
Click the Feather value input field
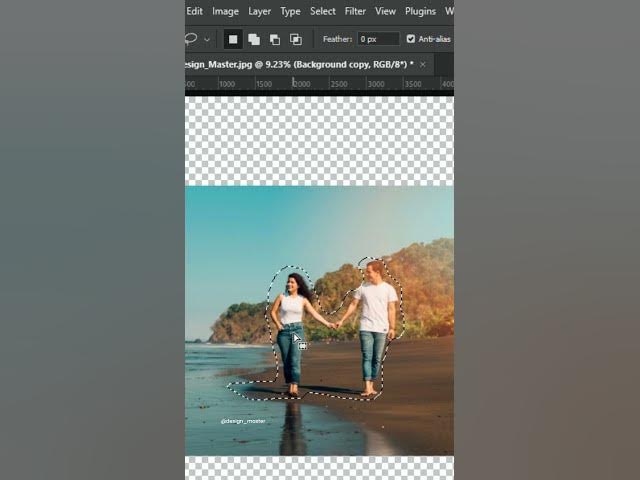pyautogui.click(x=378, y=39)
